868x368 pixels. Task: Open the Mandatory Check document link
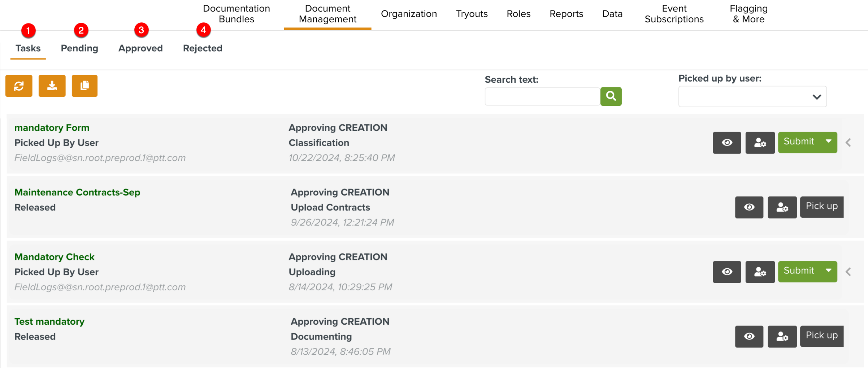[x=54, y=257]
